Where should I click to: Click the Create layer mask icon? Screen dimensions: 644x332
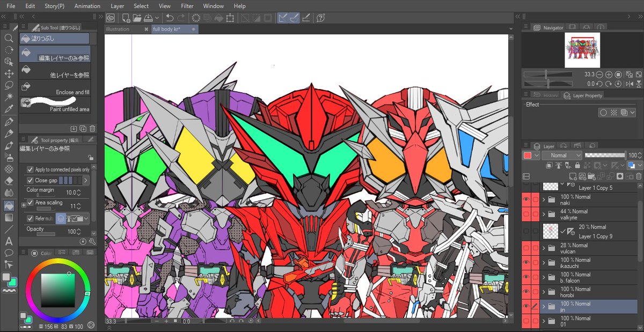tap(620, 176)
